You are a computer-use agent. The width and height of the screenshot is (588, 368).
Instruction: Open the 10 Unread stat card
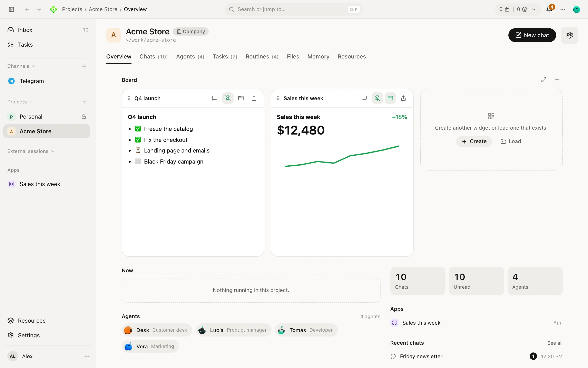(x=476, y=281)
